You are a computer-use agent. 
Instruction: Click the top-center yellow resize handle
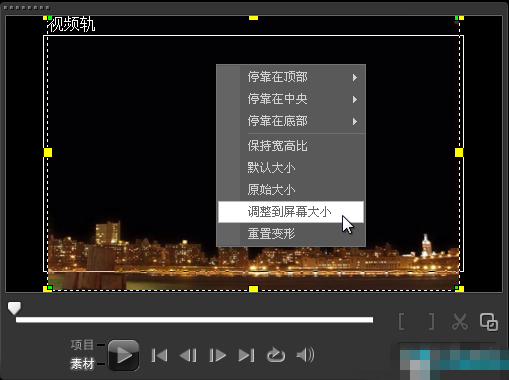click(253, 18)
